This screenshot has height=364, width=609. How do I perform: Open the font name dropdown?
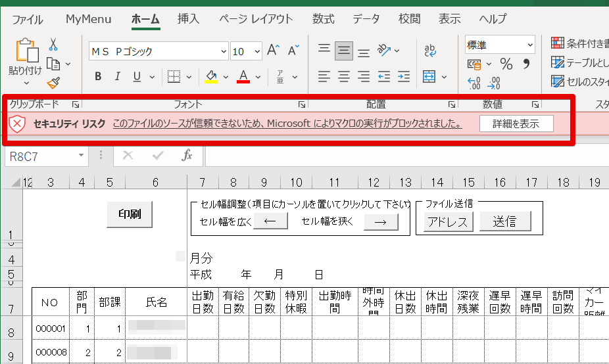click(x=224, y=51)
